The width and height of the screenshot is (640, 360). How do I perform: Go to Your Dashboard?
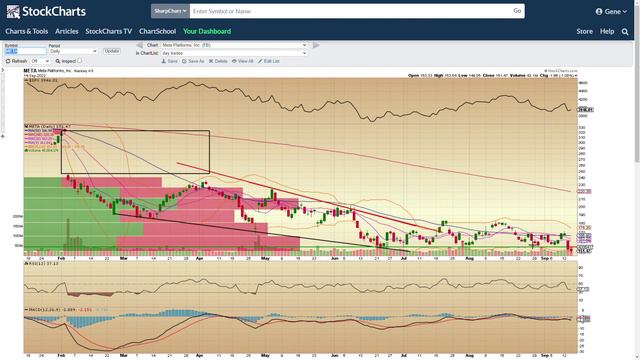click(207, 31)
